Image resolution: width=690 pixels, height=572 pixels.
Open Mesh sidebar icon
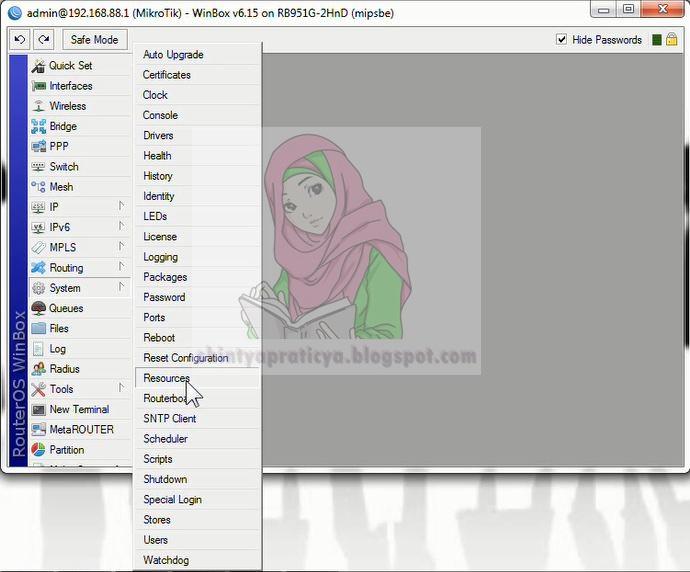(x=38, y=187)
